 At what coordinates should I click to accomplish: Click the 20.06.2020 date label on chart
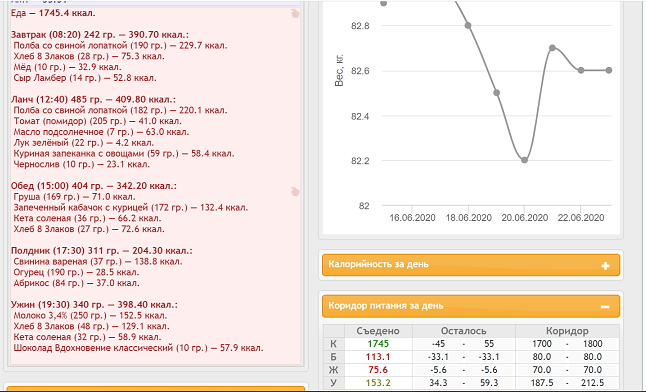point(525,218)
